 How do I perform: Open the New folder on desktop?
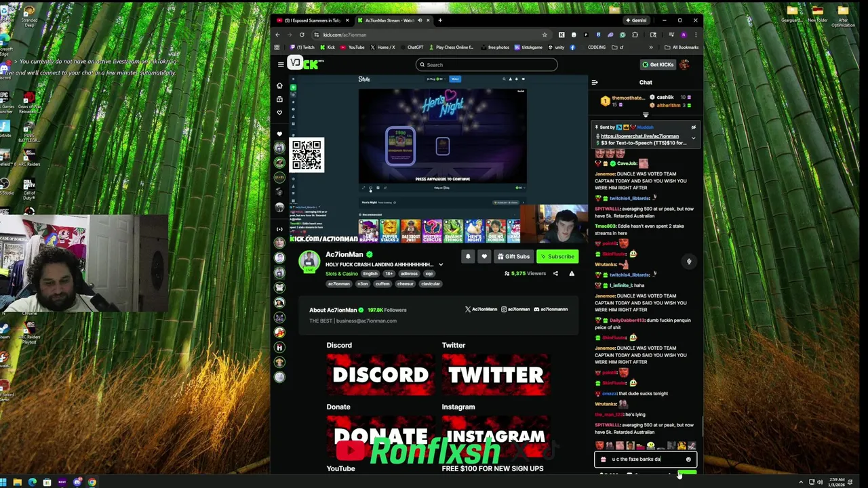click(x=817, y=14)
